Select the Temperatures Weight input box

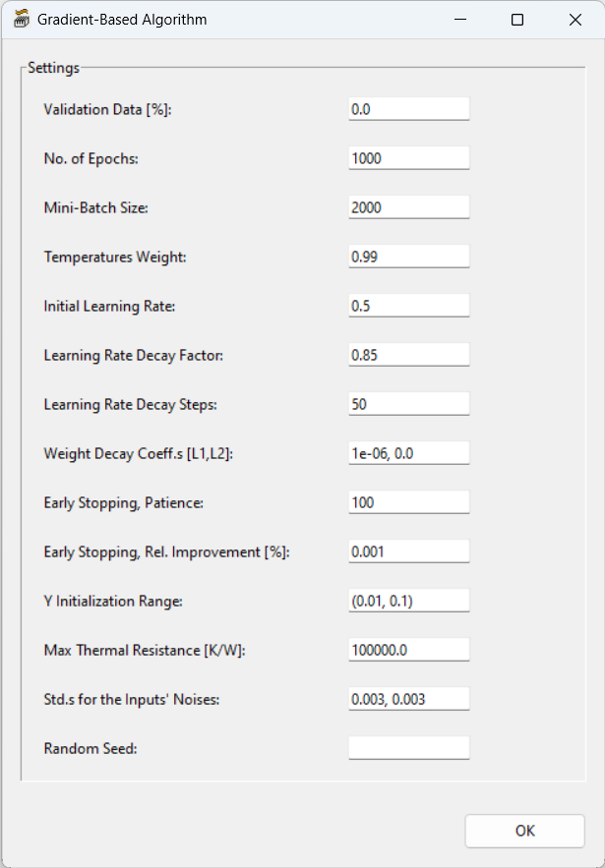(408, 256)
